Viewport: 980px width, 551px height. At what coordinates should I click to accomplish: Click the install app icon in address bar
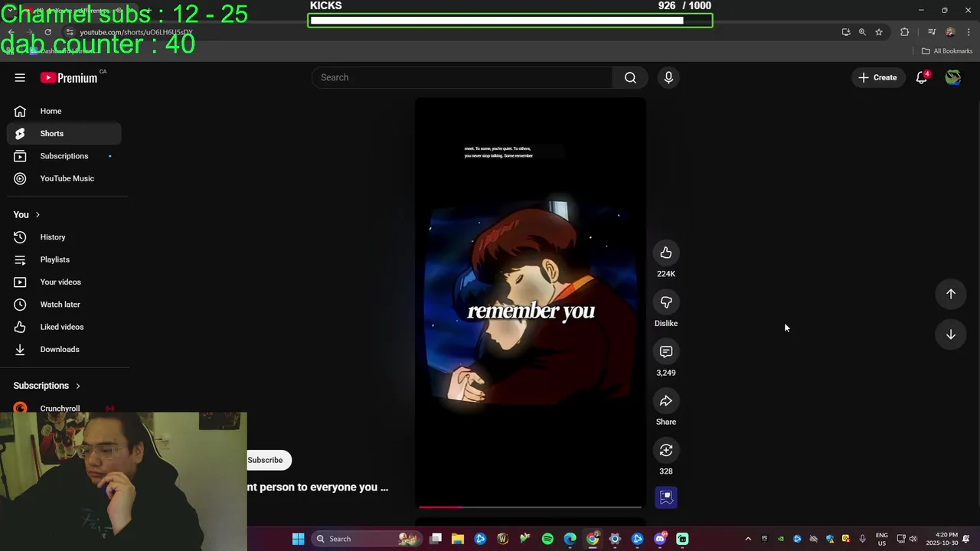(x=846, y=32)
